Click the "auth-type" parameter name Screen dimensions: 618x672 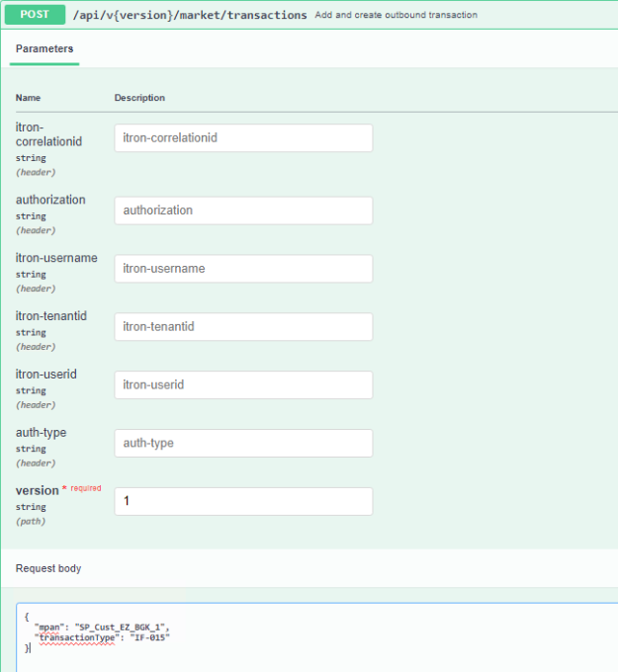pos(42,433)
